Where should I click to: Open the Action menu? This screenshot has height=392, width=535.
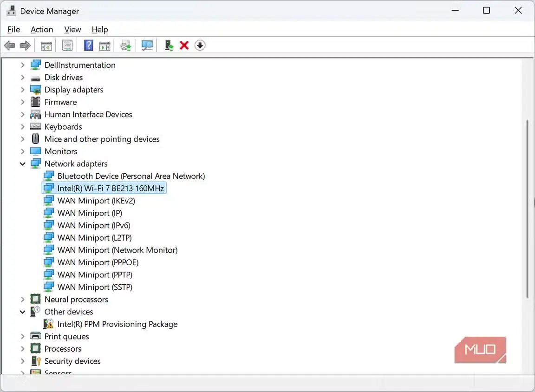(42, 30)
